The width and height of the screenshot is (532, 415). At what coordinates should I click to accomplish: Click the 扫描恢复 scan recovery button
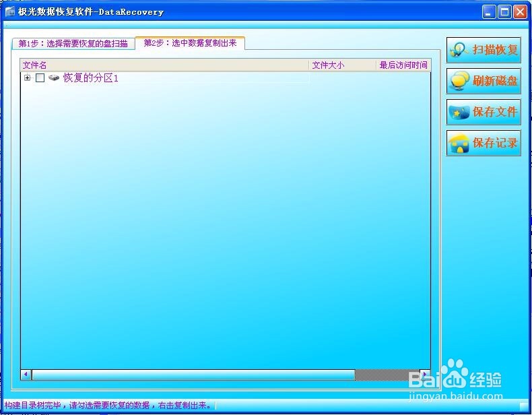(484, 50)
